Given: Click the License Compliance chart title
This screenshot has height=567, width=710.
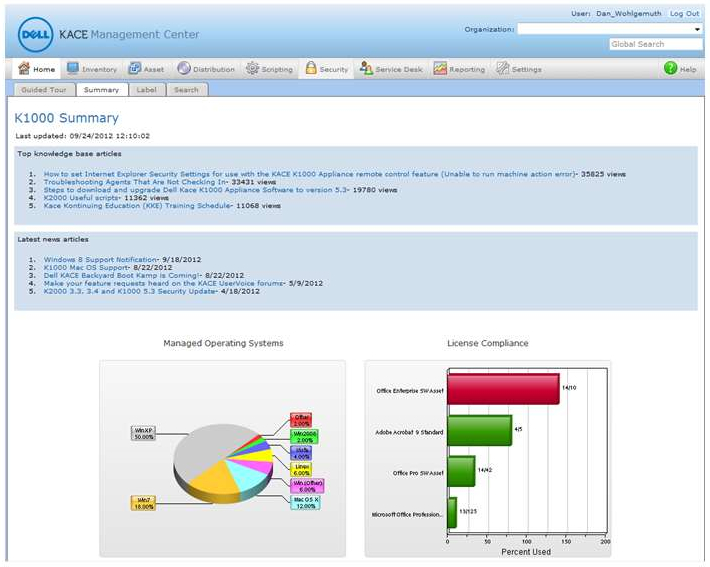Looking at the screenshot, I should pos(488,343).
